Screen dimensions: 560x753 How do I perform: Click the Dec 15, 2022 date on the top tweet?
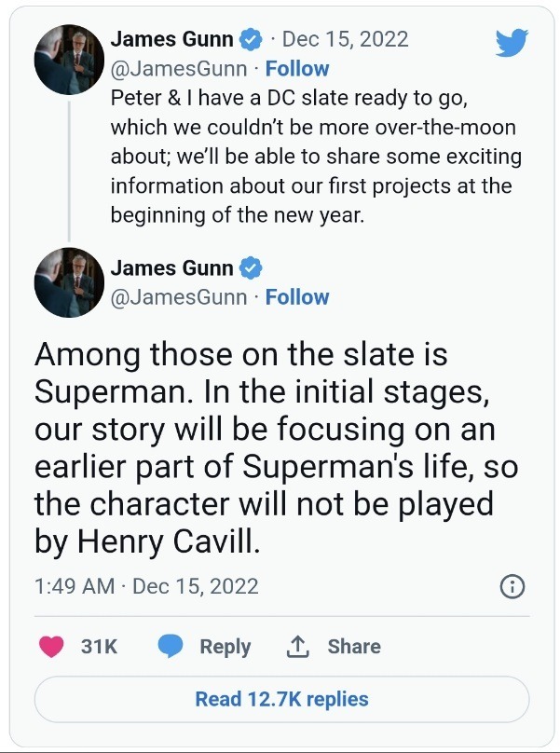pos(345,39)
